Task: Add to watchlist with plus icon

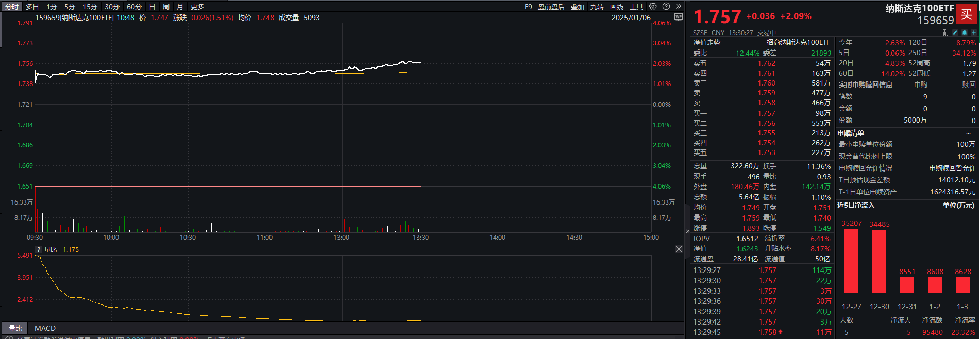Action: coord(973,32)
